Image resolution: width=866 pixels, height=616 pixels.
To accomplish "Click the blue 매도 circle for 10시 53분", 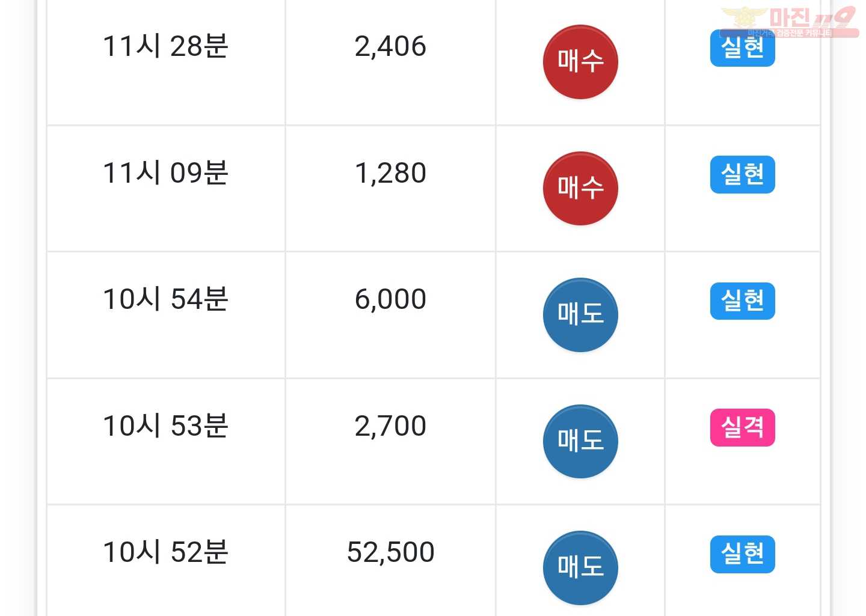I will pyautogui.click(x=580, y=441).
